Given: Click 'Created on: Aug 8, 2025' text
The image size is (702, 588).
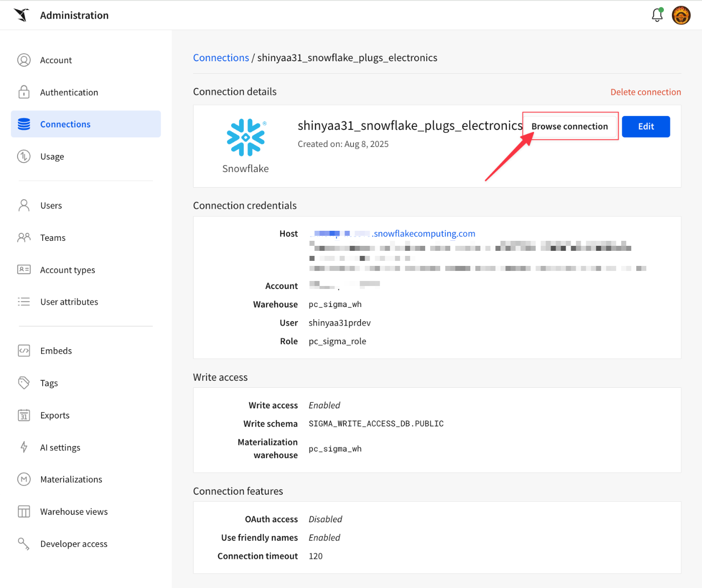Looking at the screenshot, I should (x=343, y=144).
